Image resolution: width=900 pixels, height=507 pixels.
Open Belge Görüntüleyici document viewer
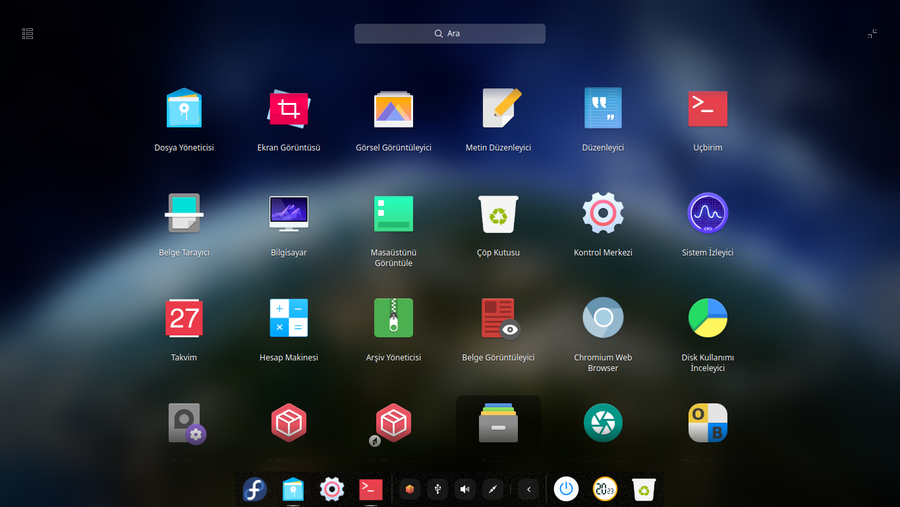pyautogui.click(x=501, y=318)
